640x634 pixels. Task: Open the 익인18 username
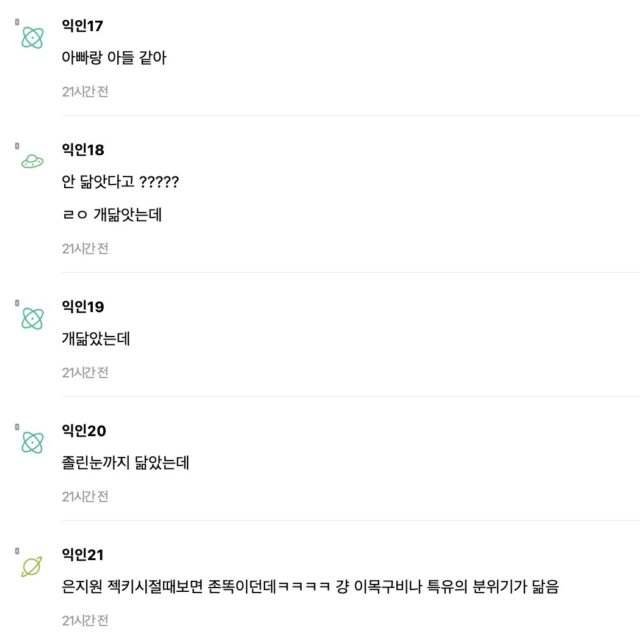pos(83,150)
